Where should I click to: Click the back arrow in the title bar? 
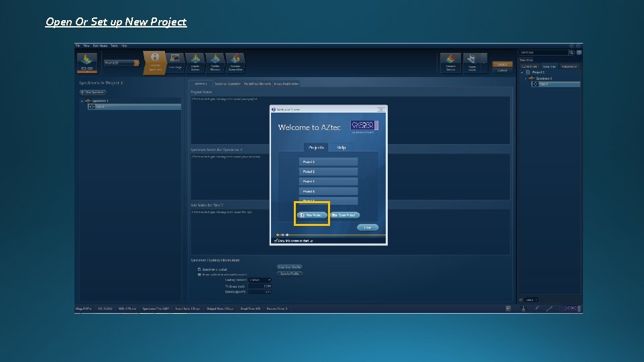(572, 46)
